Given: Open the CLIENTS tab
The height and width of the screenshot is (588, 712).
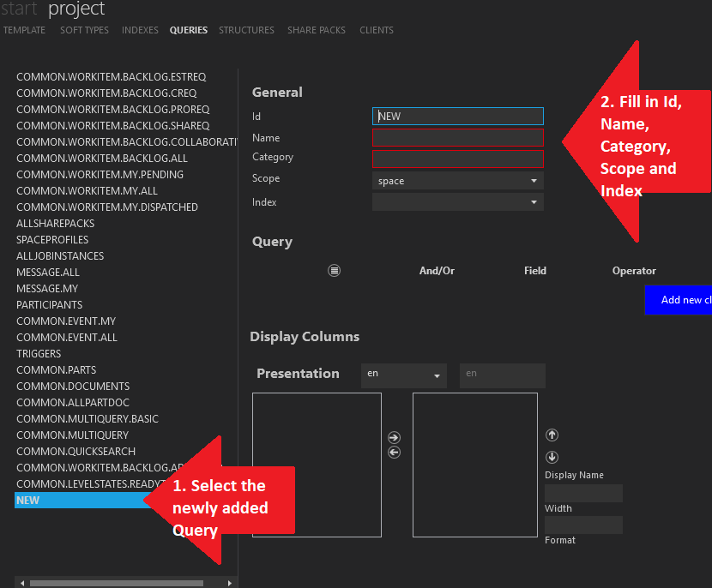Looking at the screenshot, I should tap(376, 30).
